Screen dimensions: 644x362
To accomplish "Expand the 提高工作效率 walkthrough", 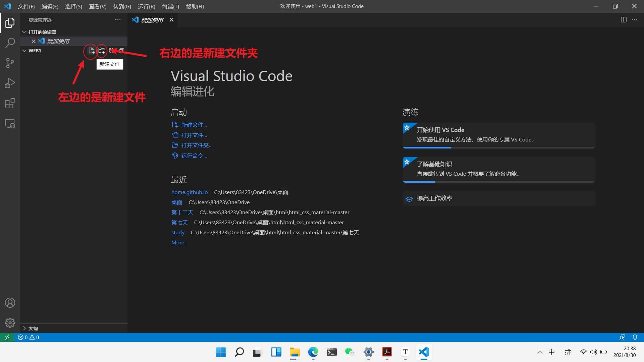I will (x=499, y=198).
